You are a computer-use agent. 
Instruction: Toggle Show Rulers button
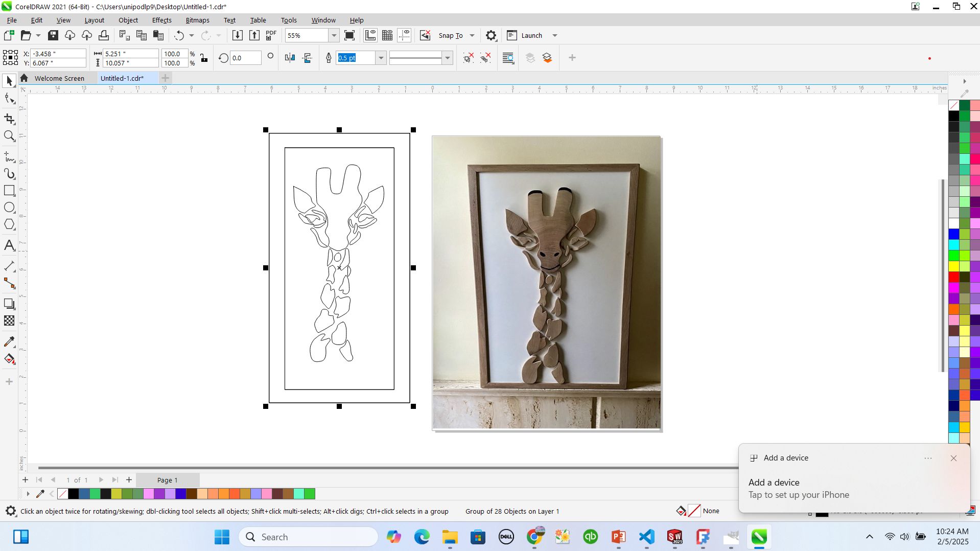[x=370, y=35]
